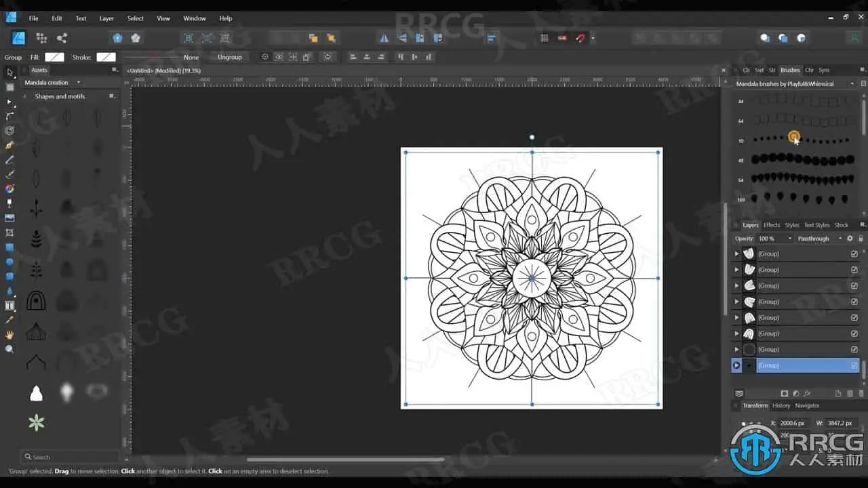868x488 pixels.
Task: Click the asset Search field
Action: [70, 457]
